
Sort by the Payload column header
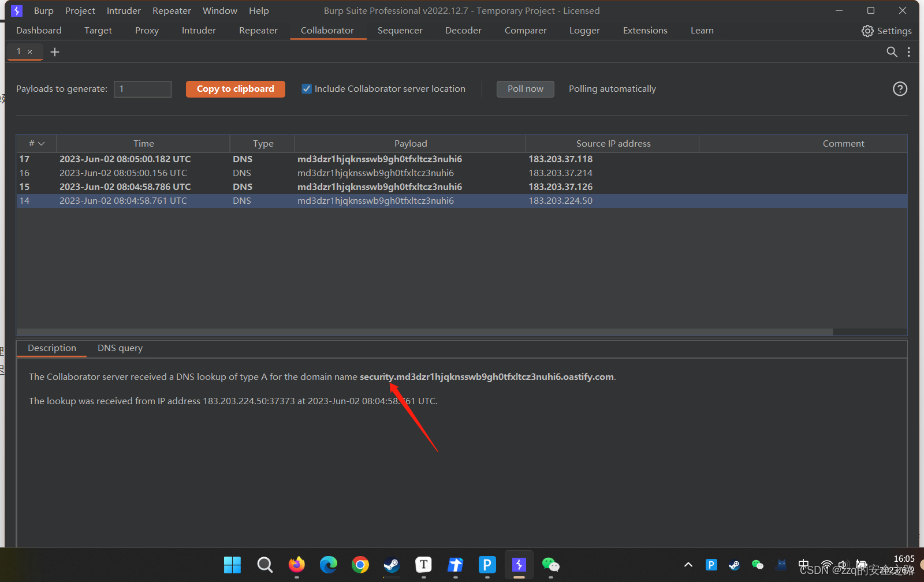tap(411, 143)
